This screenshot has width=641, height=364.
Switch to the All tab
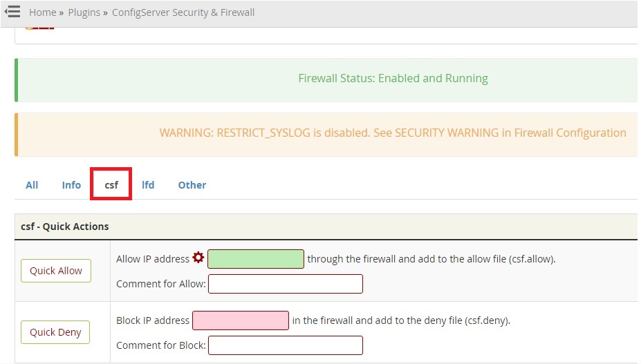(32, 185)
